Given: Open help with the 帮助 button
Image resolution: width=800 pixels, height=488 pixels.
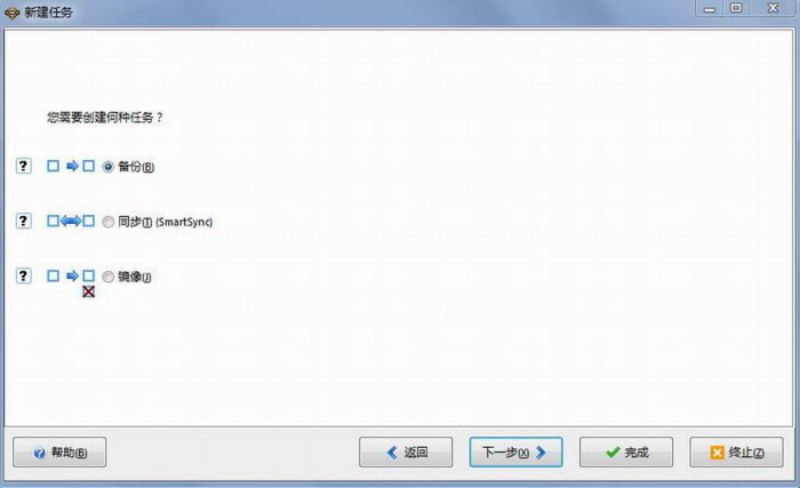Looking at the screenshot, I should click(60, 452).
